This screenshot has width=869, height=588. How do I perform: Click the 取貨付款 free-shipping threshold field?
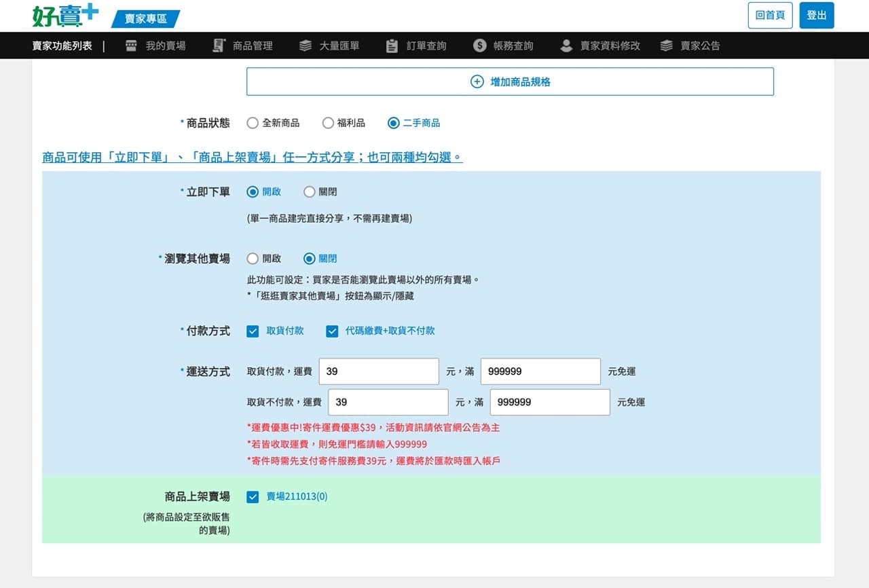point(540,371)
